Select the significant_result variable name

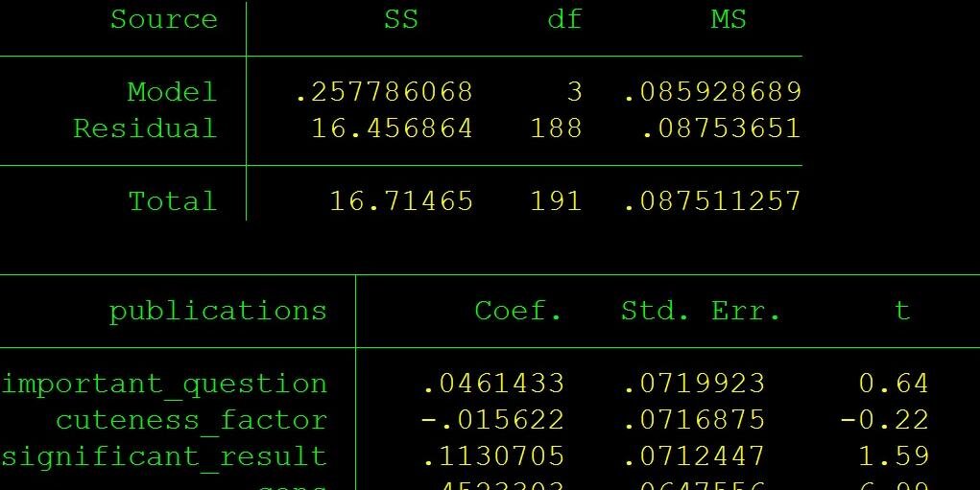click(x=164, y=456)
